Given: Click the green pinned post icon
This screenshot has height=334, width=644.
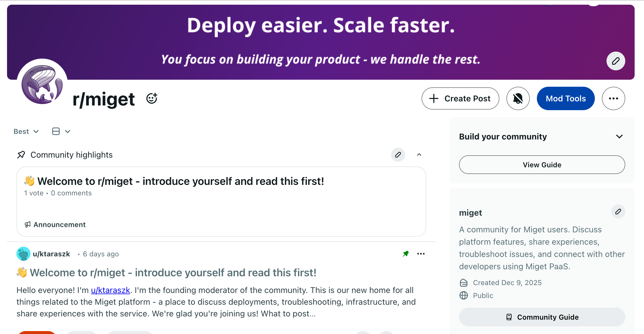Looking at the screenshot, I should pyautogui.click(x=405, y=254).
